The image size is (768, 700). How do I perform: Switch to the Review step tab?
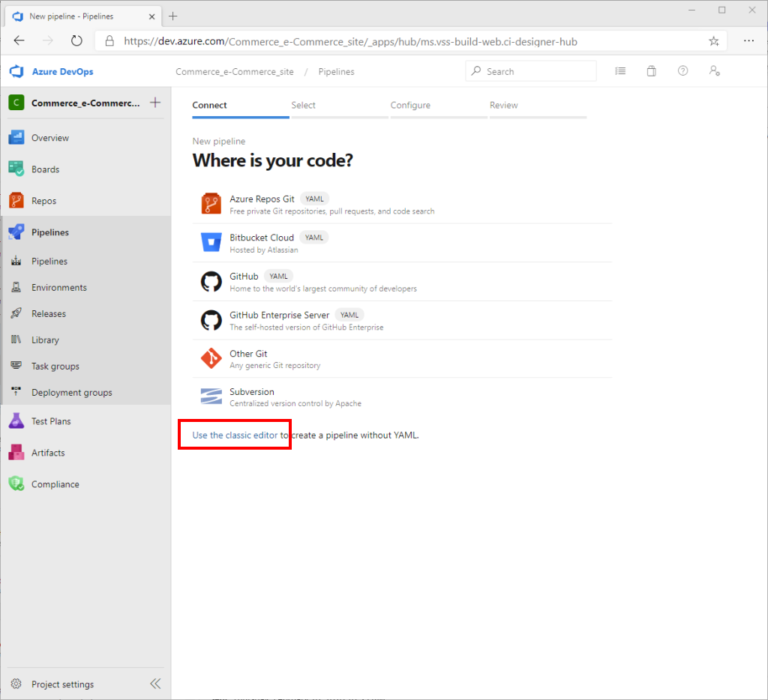(x=503, y=105)
